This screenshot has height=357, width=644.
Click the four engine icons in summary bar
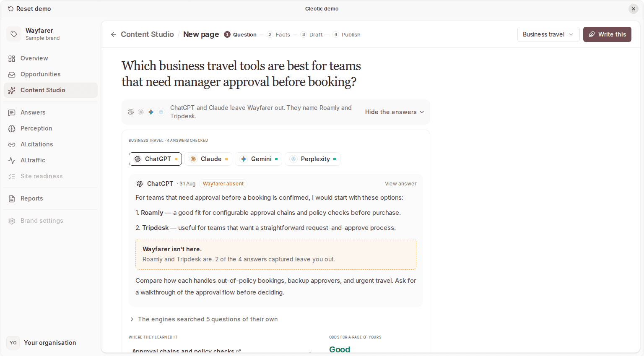[146, 112]
